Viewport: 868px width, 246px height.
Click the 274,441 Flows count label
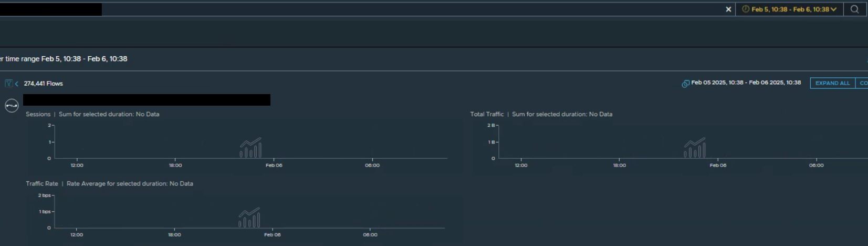(x=43, y=84)
